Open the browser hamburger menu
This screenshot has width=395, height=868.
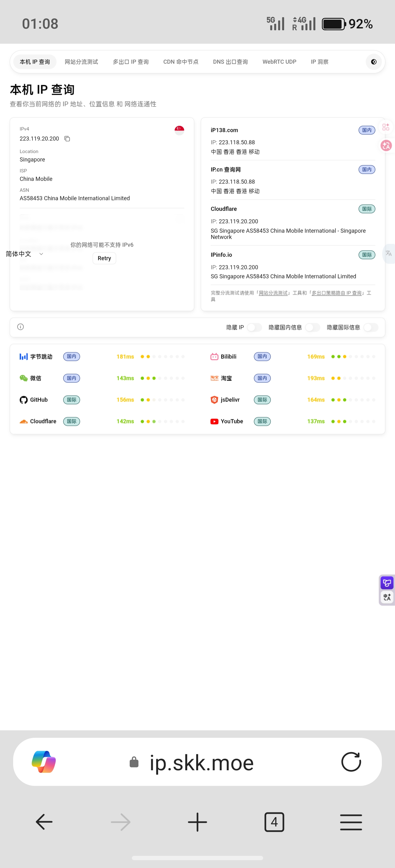[351, 822]
